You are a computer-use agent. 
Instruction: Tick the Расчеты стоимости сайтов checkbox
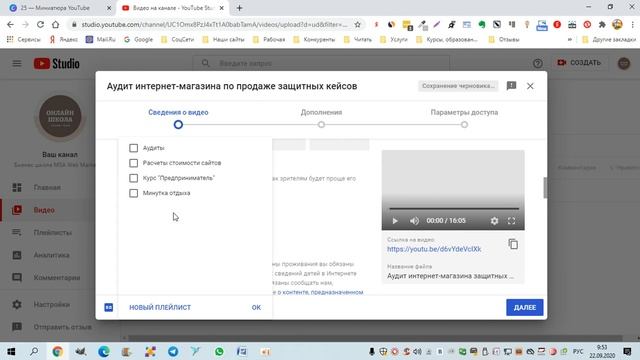[x=133, y=163]
